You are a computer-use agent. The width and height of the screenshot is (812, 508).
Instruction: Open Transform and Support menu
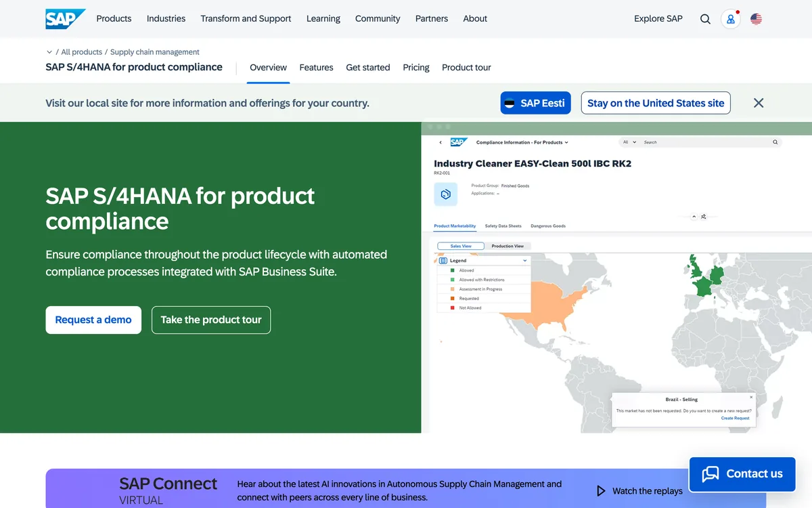pyautogui.click(x=246, y=19)
